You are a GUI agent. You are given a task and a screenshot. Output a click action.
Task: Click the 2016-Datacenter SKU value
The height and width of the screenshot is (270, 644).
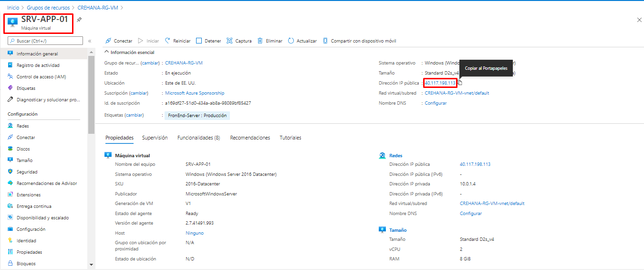click(x=202, y=184)
